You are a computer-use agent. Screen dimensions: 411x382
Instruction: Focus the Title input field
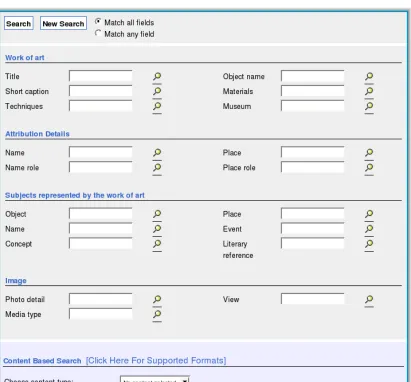coord(101,76)
